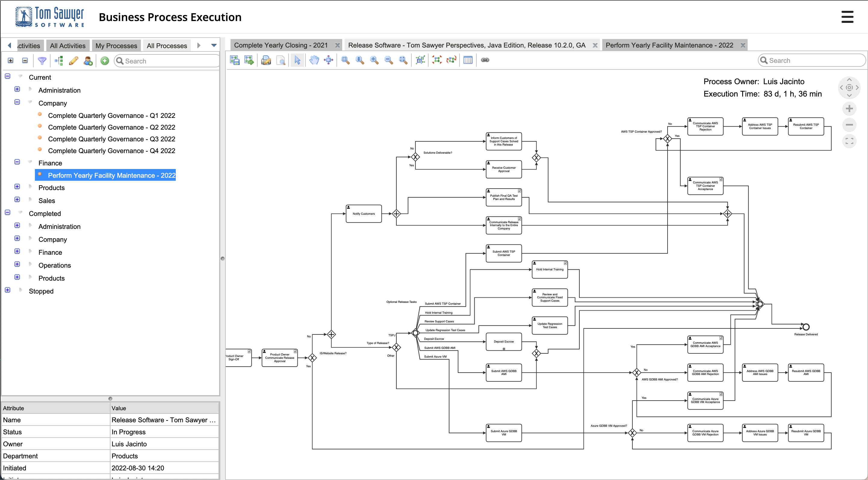The image size is (868, 480).
Task: Click the process tree Search field
Action: click(x=167, y=61)
